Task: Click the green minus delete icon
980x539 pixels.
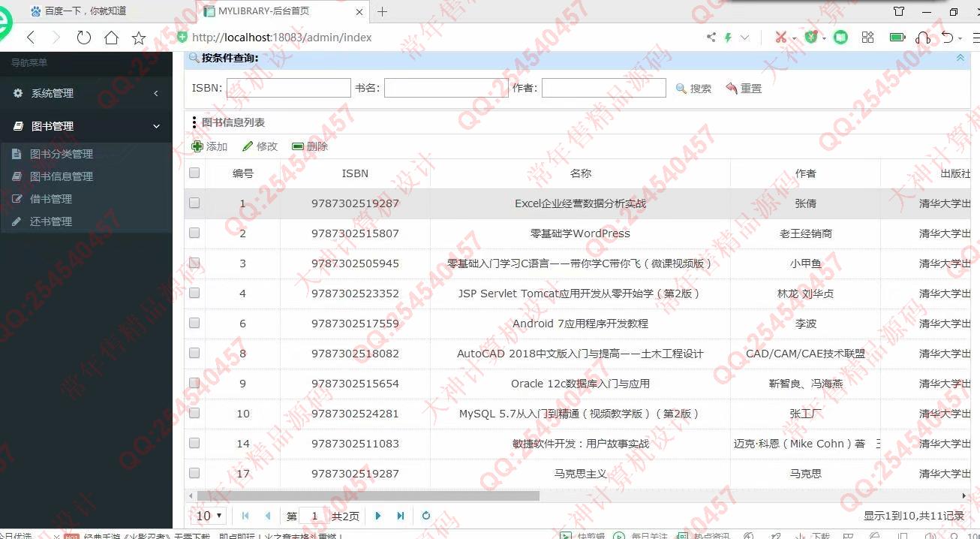Action: [298, 146]
